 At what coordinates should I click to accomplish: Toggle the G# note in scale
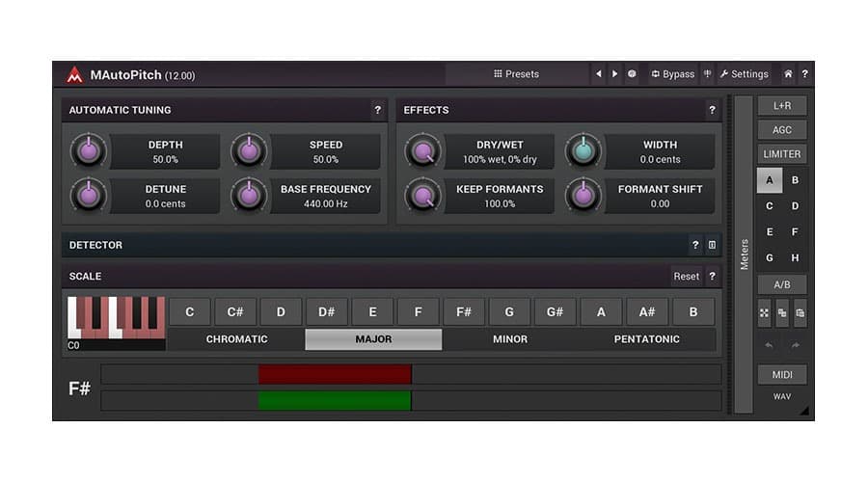pyautogui.click(x=556, y=312)
